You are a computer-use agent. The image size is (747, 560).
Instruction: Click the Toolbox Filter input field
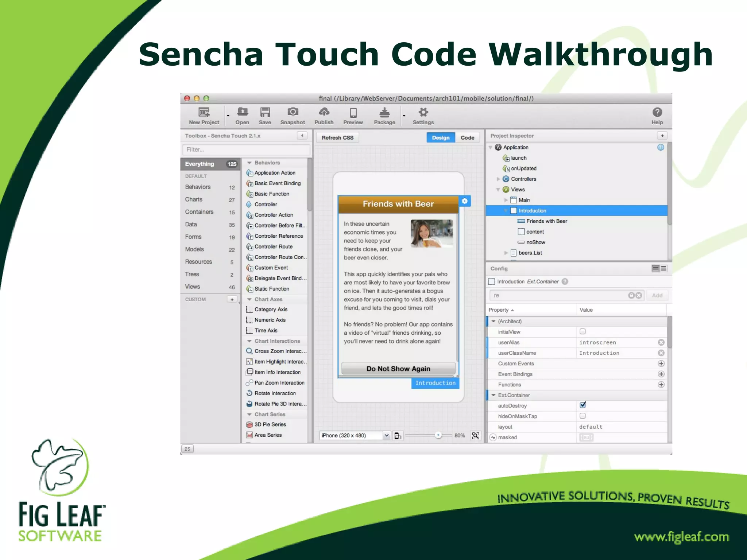click(x=246, y=149)
